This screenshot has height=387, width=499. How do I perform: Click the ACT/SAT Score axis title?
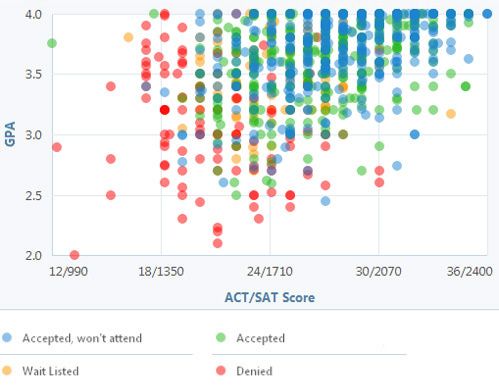(x=269, y=297)
